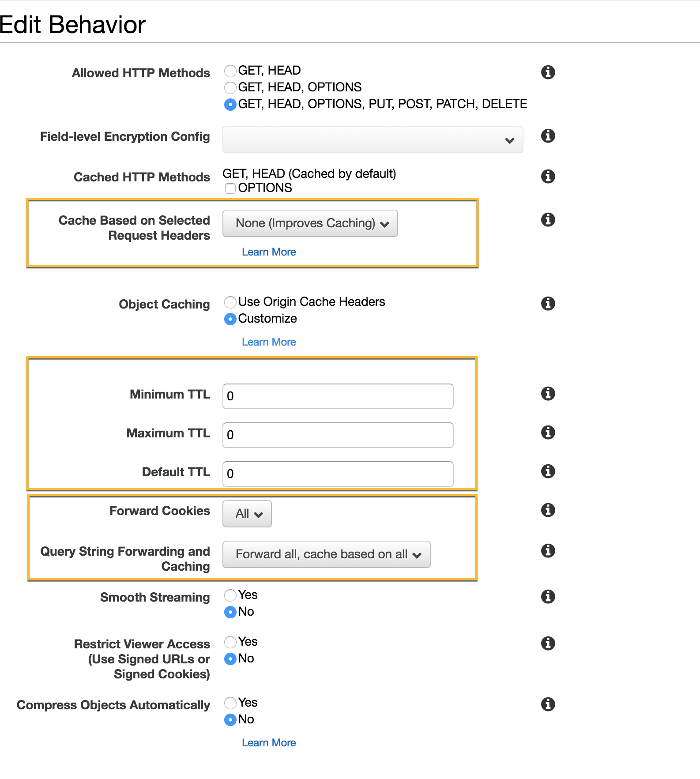This screenshot has height=779, width=700.
Task: Open info icon for Smooth Streaming
Action: 548,597
